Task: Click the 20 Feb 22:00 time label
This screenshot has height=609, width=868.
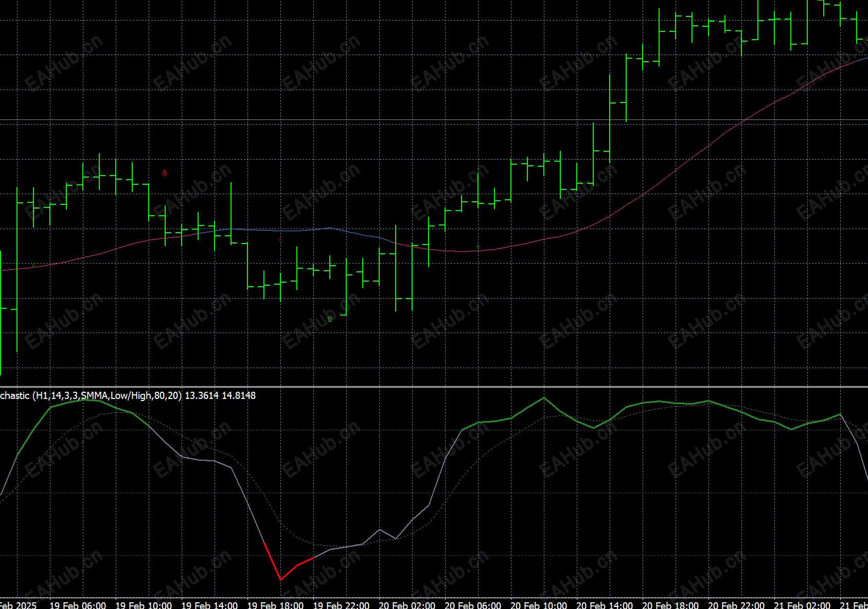Action: pyautogui.click(x=736, y=605)
